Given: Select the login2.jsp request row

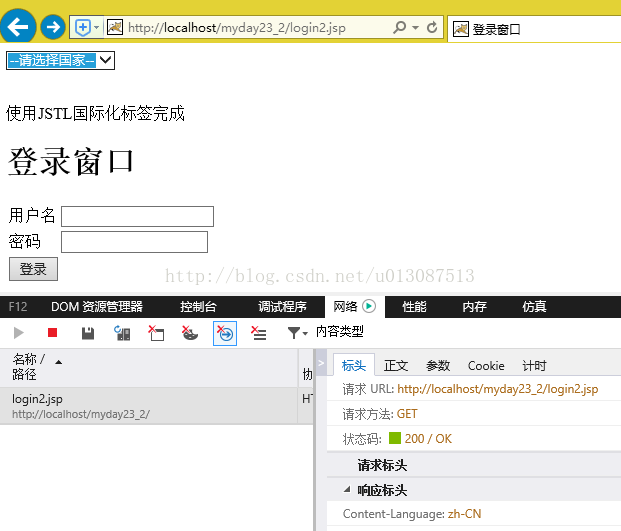Looking at the screenshot, I should coord(156,406).
